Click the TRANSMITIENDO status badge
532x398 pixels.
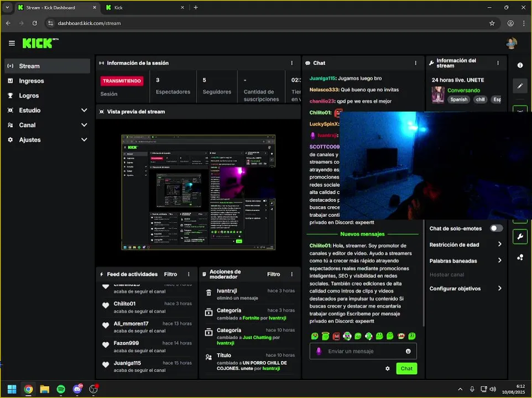point(122,81)
